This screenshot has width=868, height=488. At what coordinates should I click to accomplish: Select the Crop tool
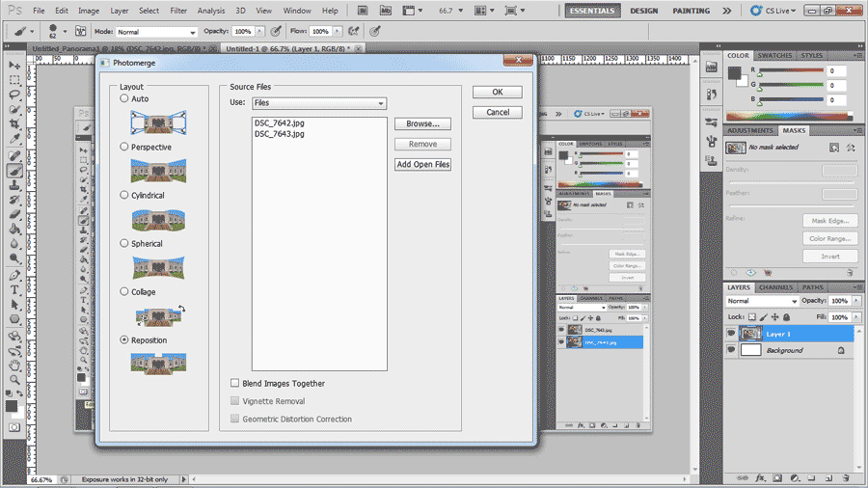pos(14,124)
